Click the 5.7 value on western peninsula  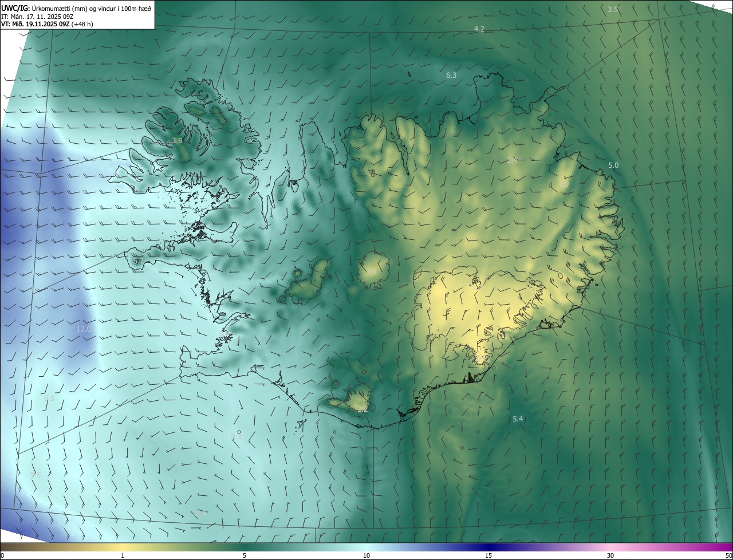click(138, 261)
